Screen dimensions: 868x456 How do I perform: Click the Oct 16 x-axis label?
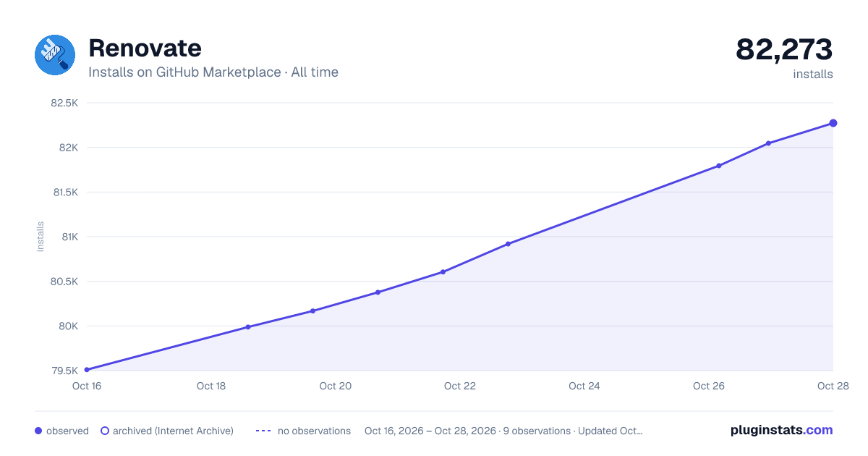(x=87, y=386)
